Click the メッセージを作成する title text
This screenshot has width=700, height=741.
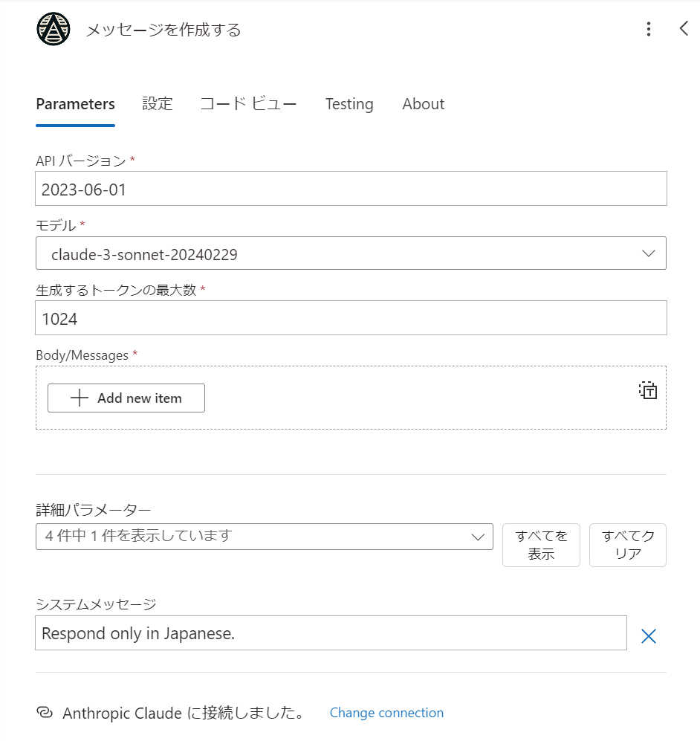[163, 30]
